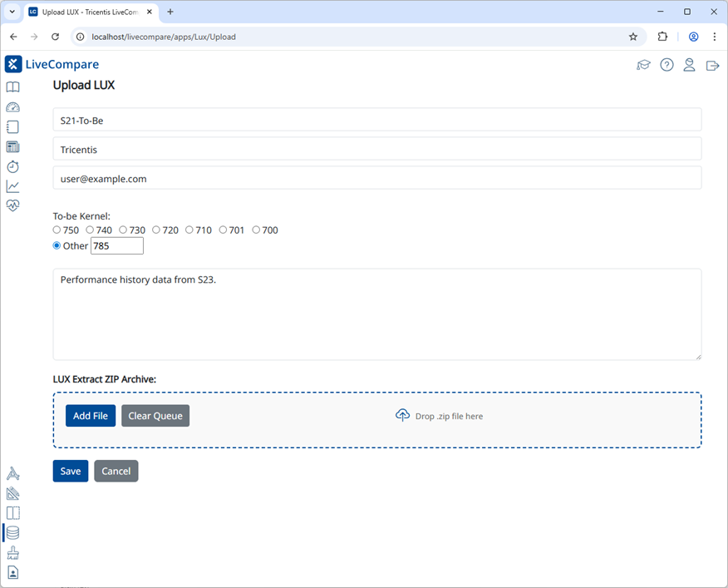Open the Chrome three-dot menu

coord(715,37)
